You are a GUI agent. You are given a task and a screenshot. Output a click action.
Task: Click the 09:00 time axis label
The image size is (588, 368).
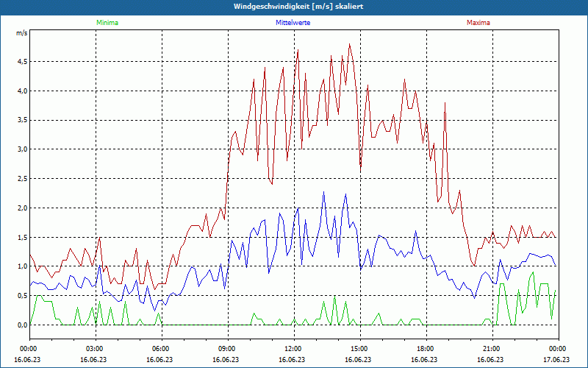228,349
